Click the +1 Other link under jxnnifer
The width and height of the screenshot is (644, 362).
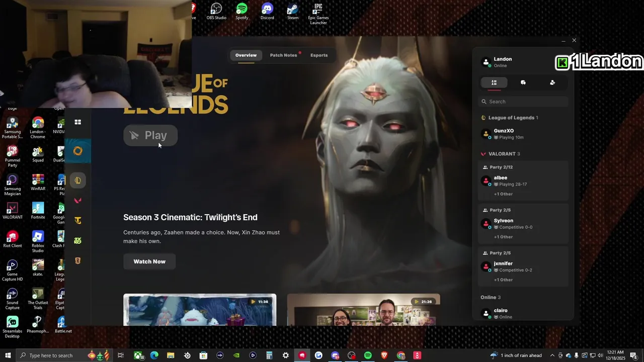[503, 280]
